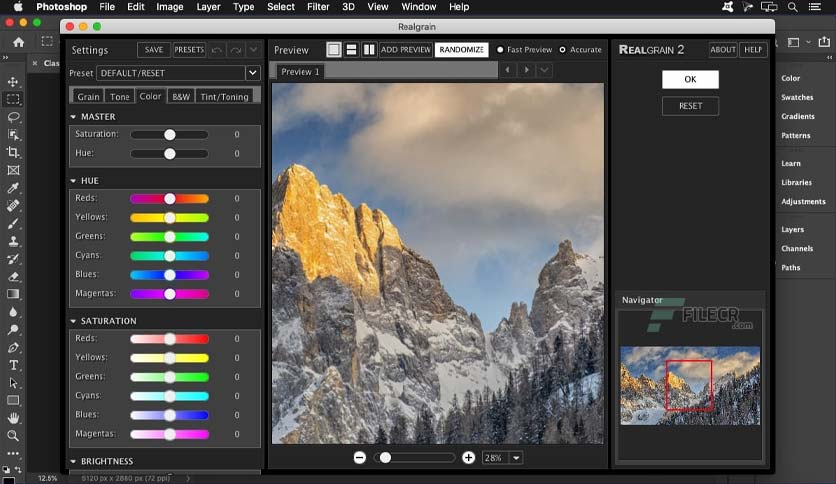Open Realgrain HELP
Screen dimensions: 836x484
pyautogui.click(x=753, y=50)
